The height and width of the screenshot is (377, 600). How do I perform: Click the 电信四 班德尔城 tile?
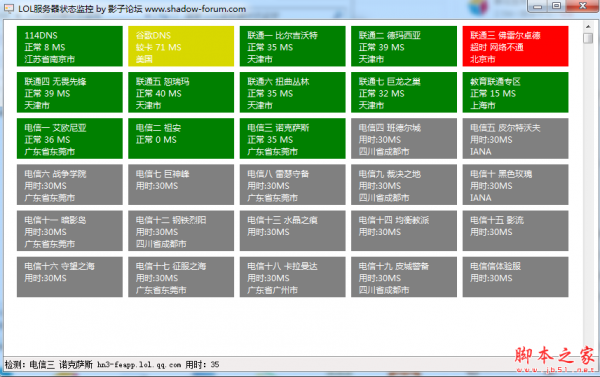404,139
